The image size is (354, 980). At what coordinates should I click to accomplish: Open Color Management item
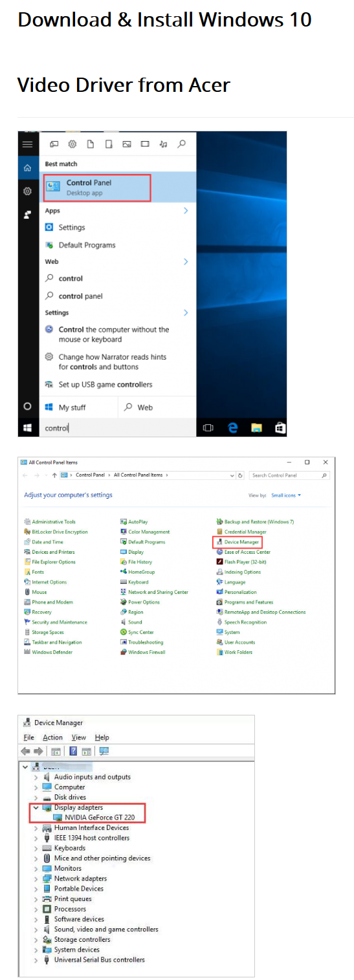[x=145, y=532]
